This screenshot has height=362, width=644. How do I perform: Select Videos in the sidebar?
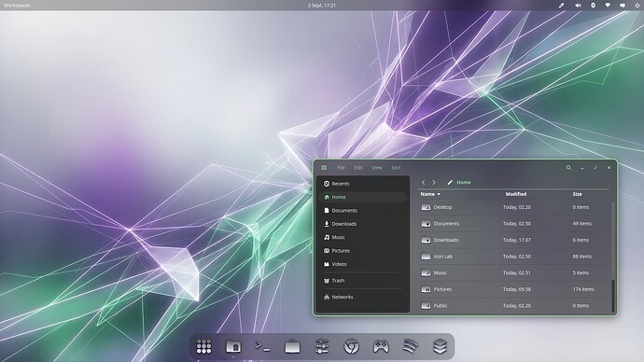(363, 264)
